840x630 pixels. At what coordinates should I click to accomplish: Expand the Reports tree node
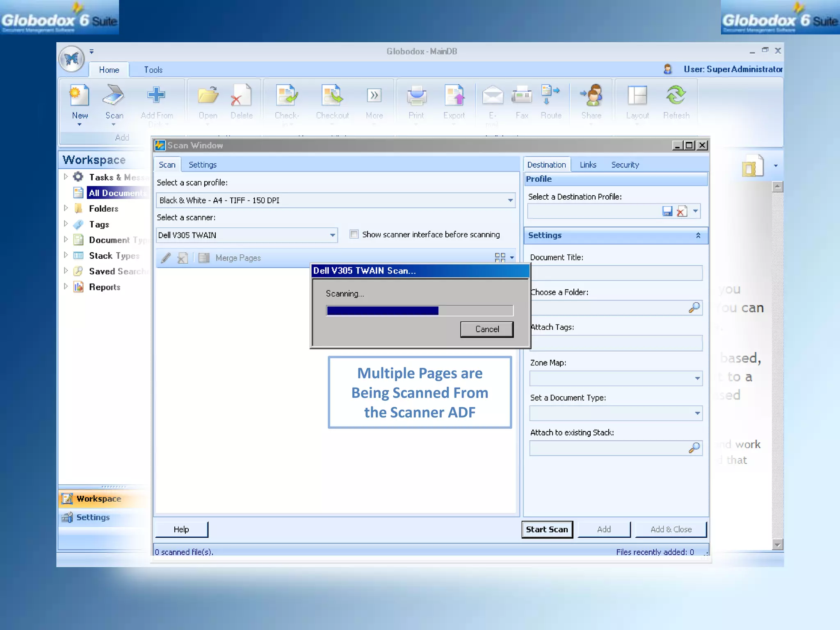(x=66, y=287)
